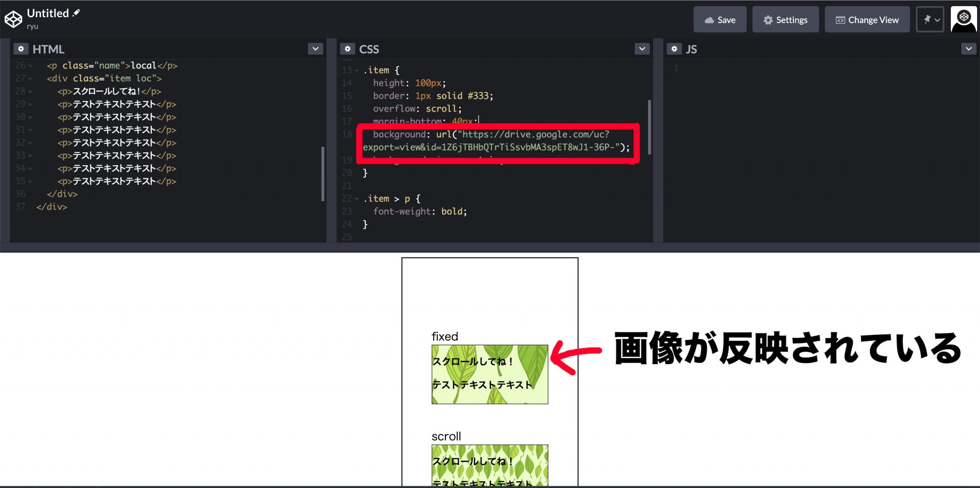Click the Save button
This screenshot has height=488, width=980.
(720, 20)
